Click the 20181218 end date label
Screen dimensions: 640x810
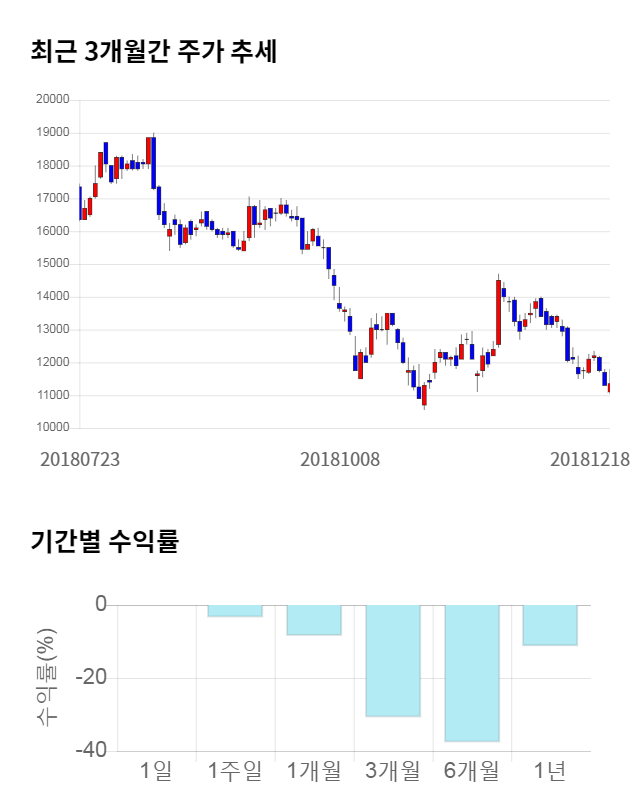[590, 459]
